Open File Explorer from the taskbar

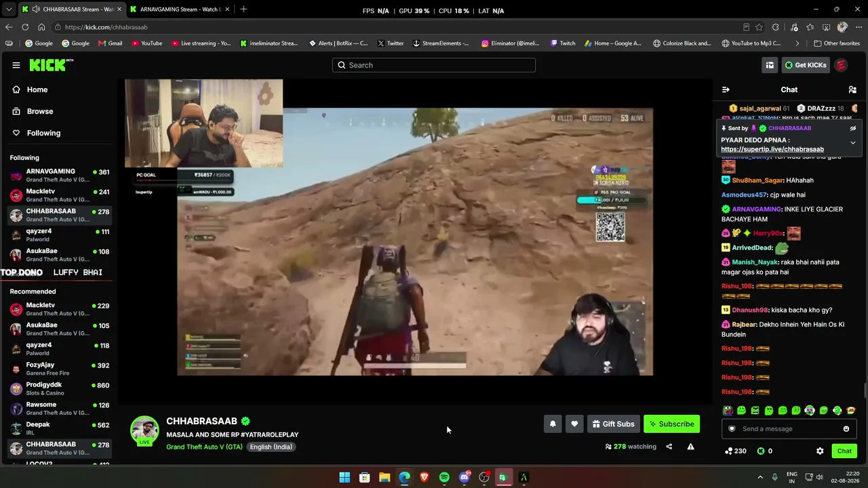click(384, 477)
